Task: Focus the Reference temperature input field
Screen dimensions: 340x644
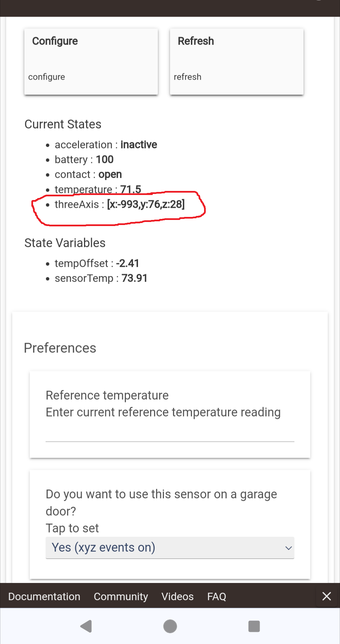Action: click(170, 433)
